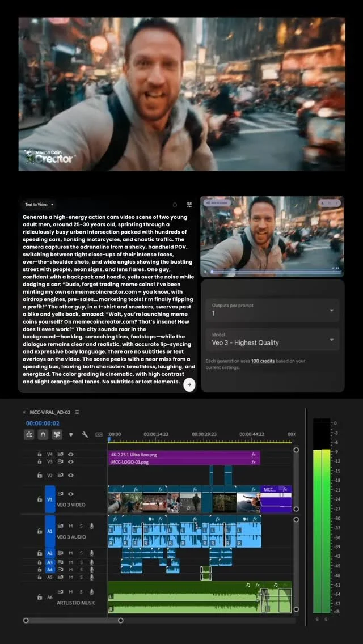Toggle Linked Selection in the timeline

click(57, 435)
